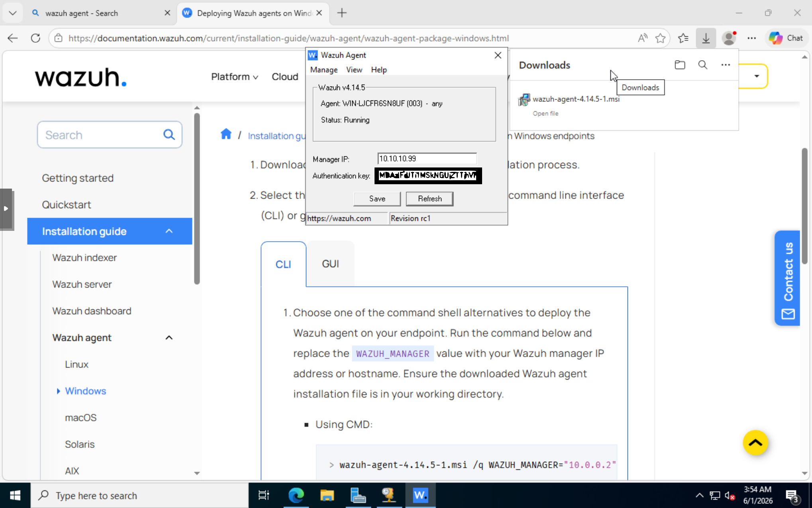Open the tab list chevron icon

click(x=12, y=13)
